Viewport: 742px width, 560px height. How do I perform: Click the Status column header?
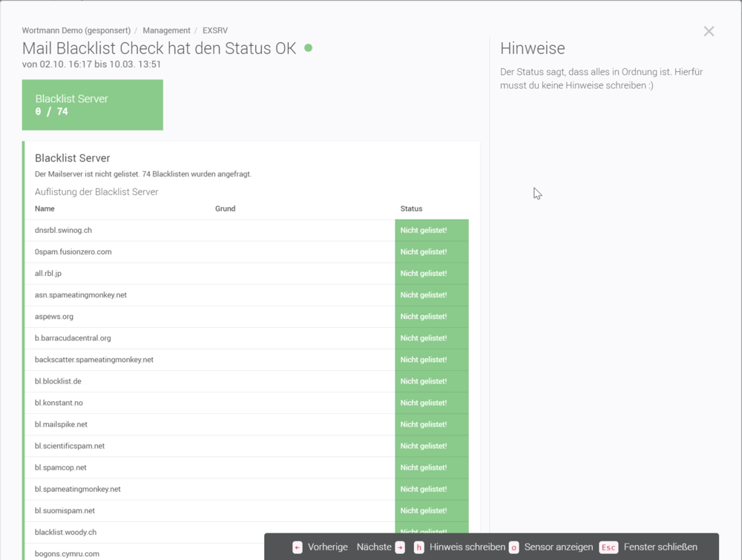coord(411,208)
